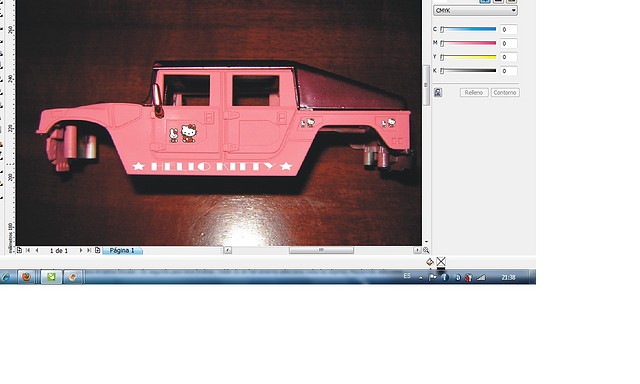This screenshot has width=640, height=384.
Task: Click the fill bucket icon in the status bar
Action: [x=430, y=262]
